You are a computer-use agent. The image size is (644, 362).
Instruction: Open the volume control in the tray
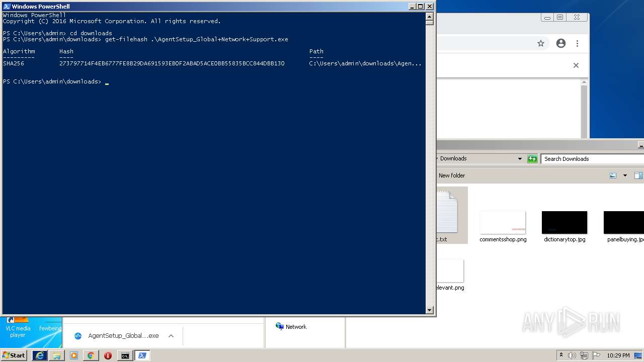572,355
